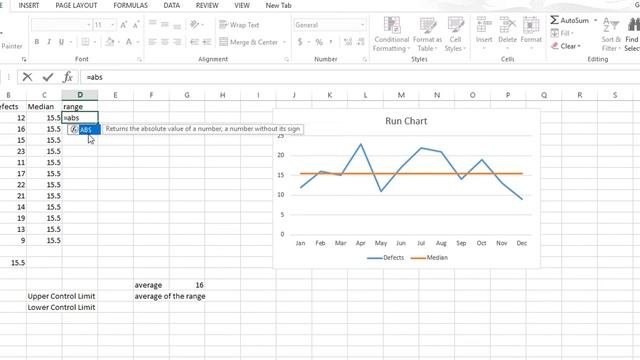Open Insert Function dialog via fx icon

point(68,77)
